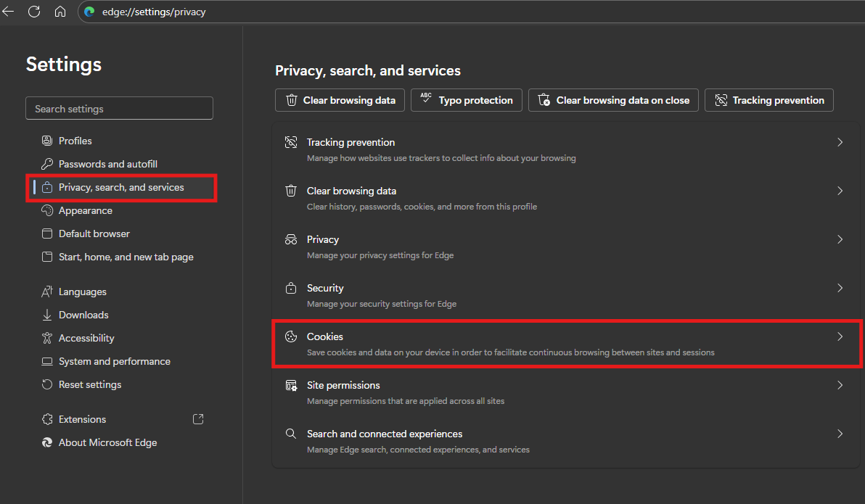The image size is (865, 504).
Task: Click the Appearance palette icon
Action: 47,210
